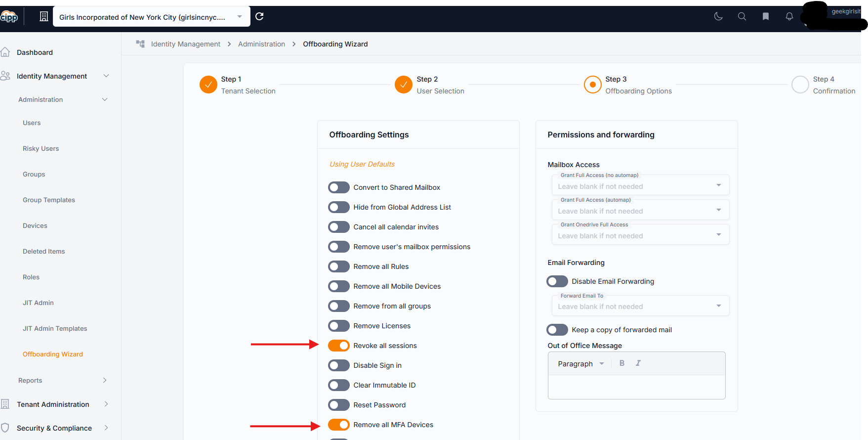
Task: Enable Convert to Shared Mailbox toggle
Action: coord(339,187)
